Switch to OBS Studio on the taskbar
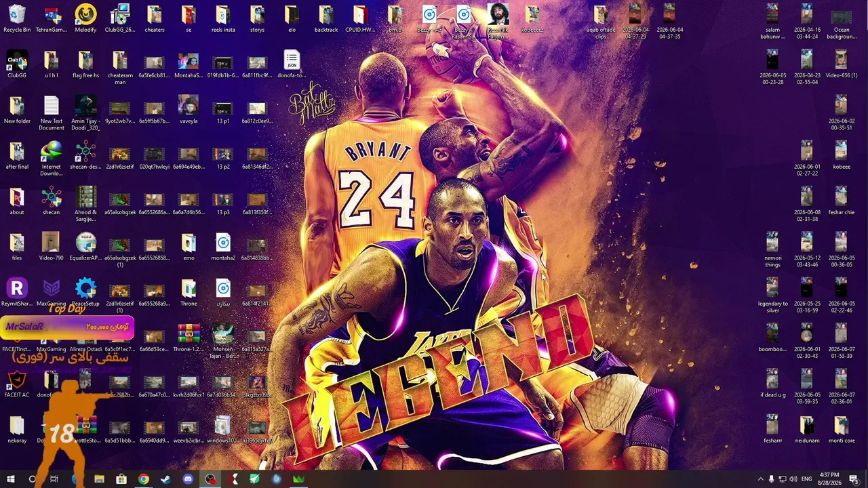This screenshot has height=488, width=868. click(x=210, y=479)
